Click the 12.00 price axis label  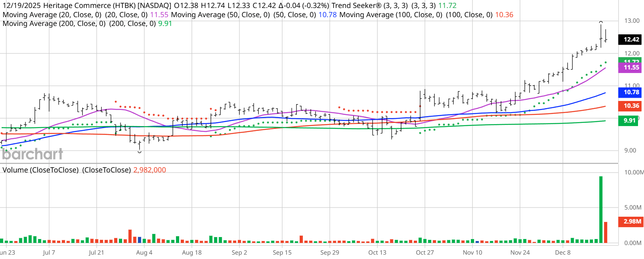point(632,53)
